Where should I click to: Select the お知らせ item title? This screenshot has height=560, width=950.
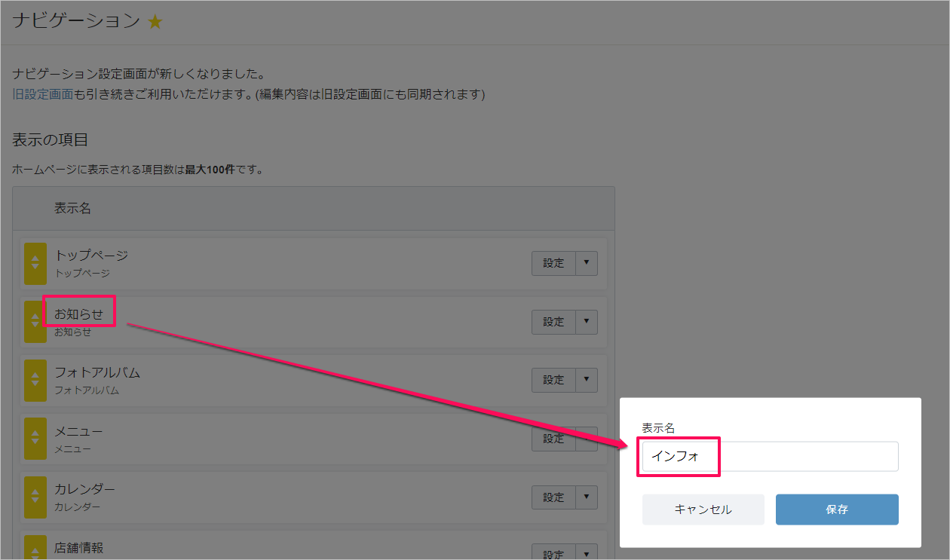[78, 314]
